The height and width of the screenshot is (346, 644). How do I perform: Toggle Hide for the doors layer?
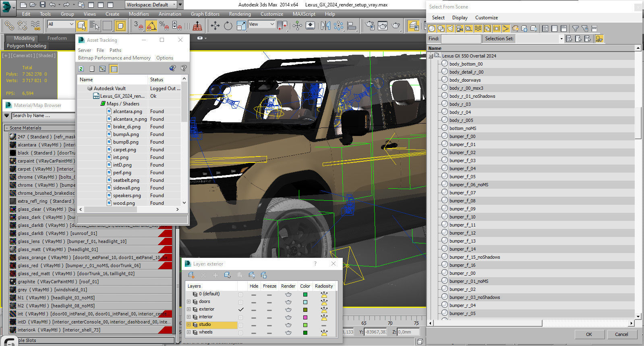(x=254, y=303)
